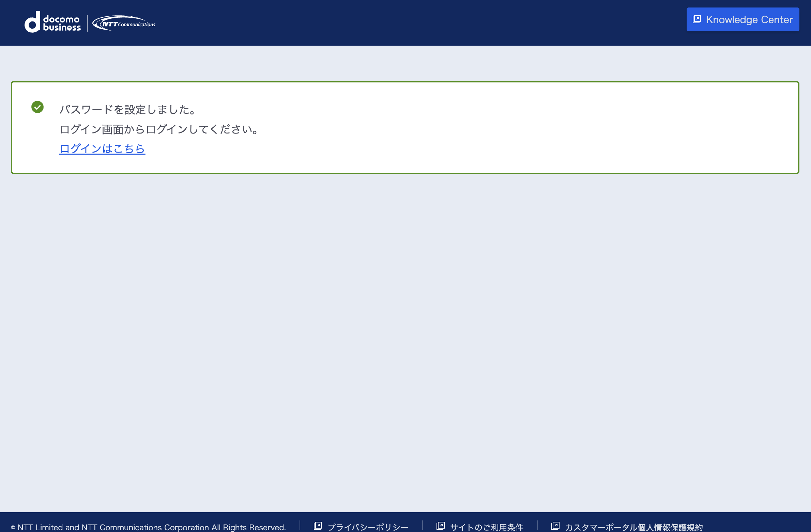Click the green success checkmark icon
The image size is (811, 532).
tap(37, 107)
